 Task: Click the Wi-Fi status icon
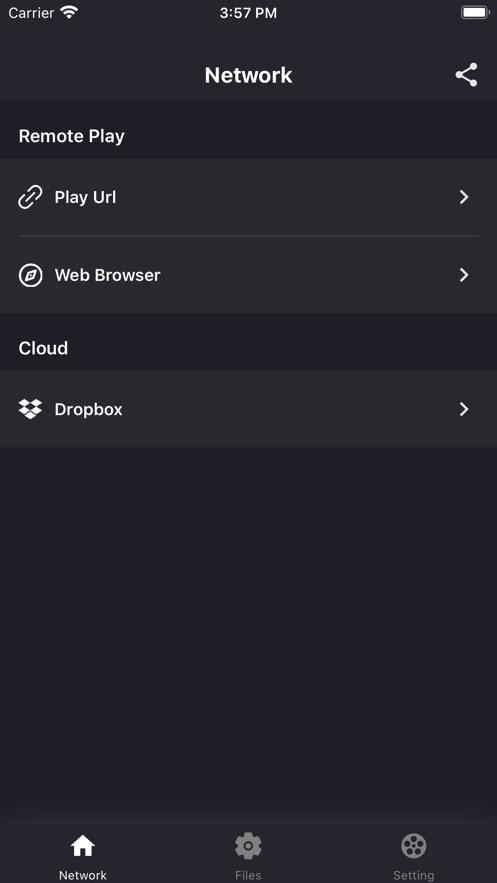click(x=69, y=12)
